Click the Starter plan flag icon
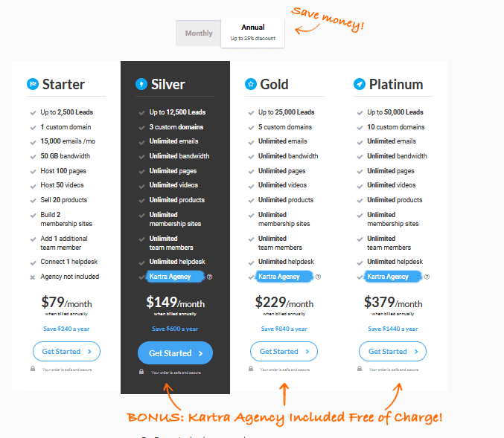This screenshot has height=438, width=504. pyautogui.click(x=32, y=85)
